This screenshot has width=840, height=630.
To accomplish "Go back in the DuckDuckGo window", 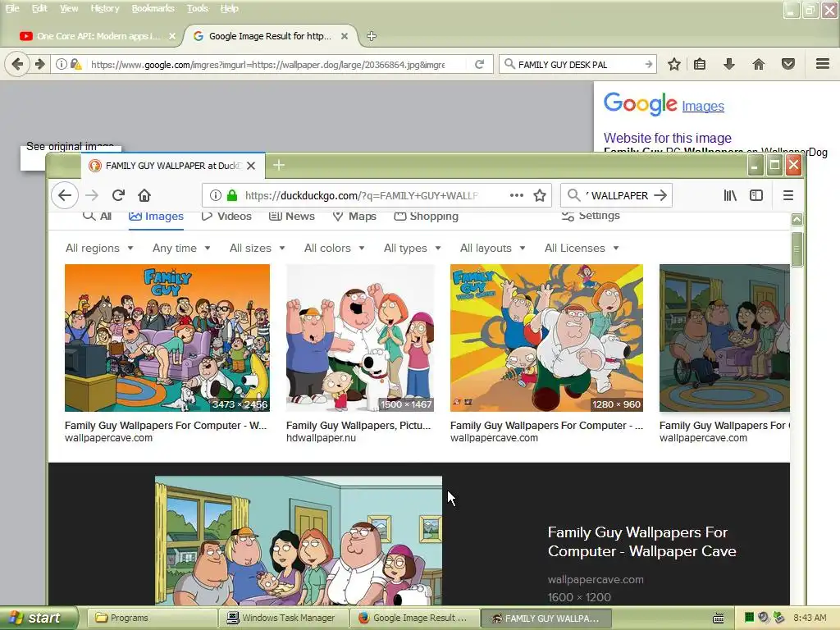I will point(65,195).
